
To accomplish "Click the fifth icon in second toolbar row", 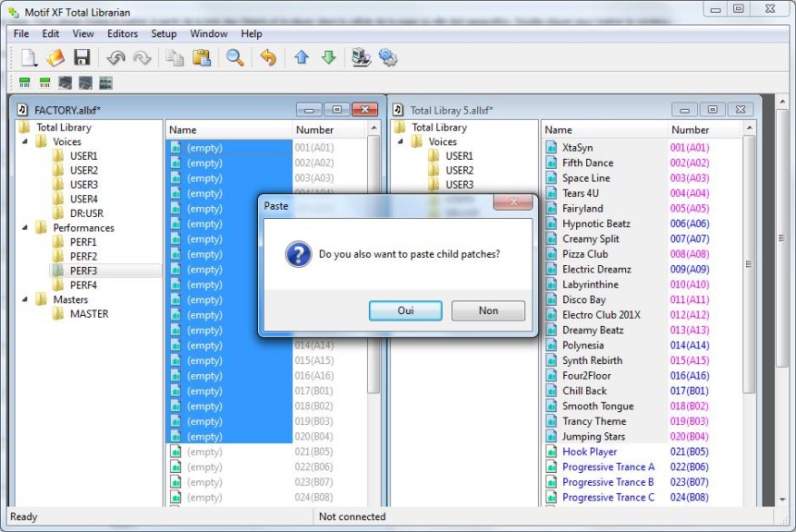I will (105, 83).
